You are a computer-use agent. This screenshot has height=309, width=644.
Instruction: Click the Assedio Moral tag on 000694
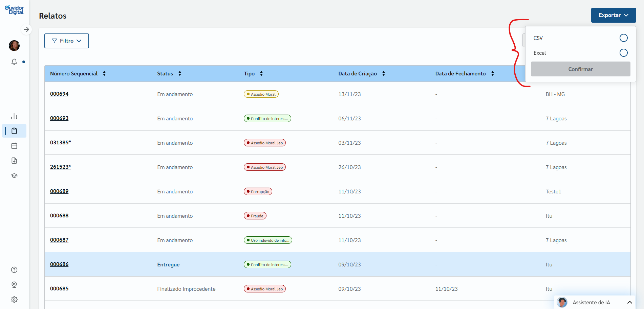tap(261, 94)
